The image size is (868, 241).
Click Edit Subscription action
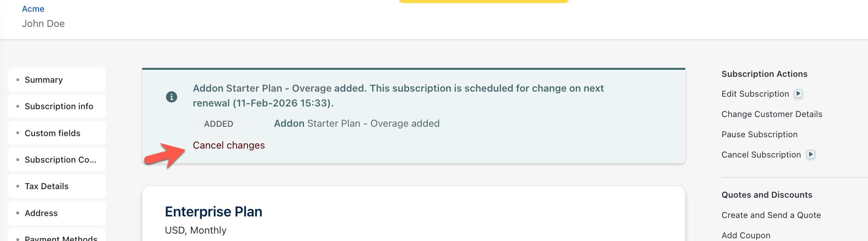click(x=755, y=94)
